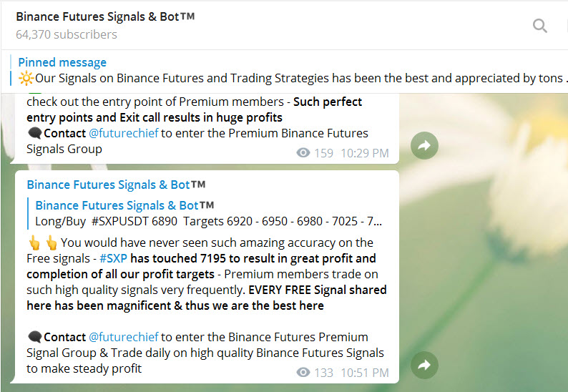Click the 64,370 subscribers count
Screen dimensions: 568x392
[x=67, y=34]
